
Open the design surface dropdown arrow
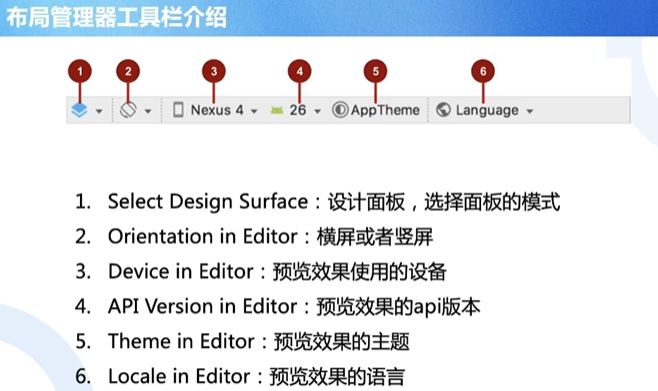click(99, 111)
